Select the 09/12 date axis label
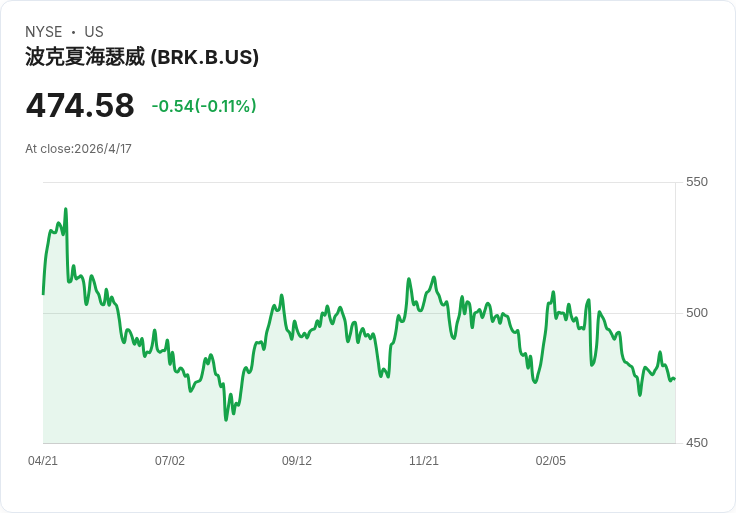 (x=297, y=460)
